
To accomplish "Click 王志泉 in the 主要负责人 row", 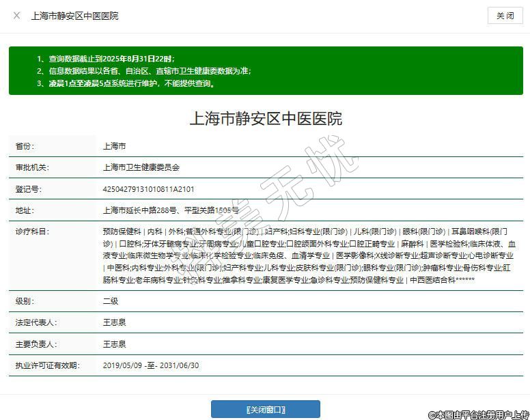I will (x=114, y=344).
